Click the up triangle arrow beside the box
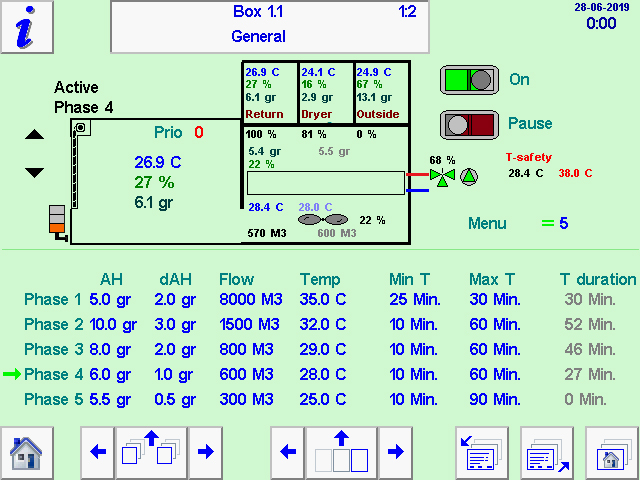The height and width of the screenshot is (480, 640). click(x=35, y=135)
